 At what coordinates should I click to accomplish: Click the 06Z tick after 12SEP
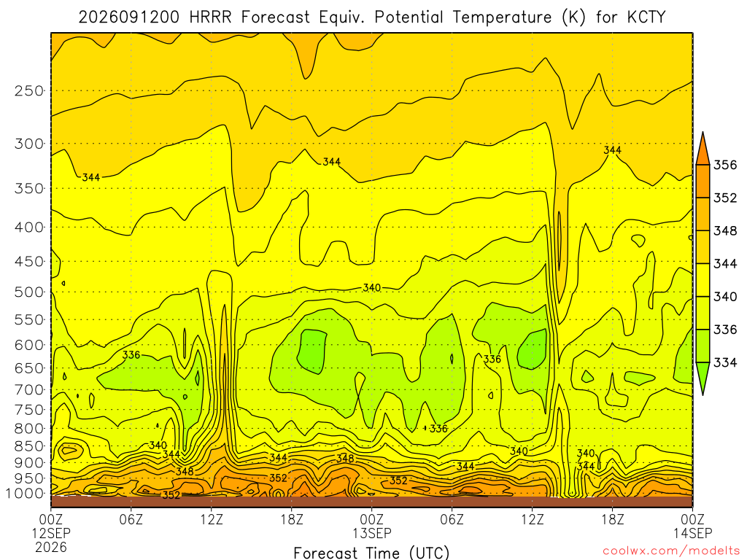(x=131, y=518)
